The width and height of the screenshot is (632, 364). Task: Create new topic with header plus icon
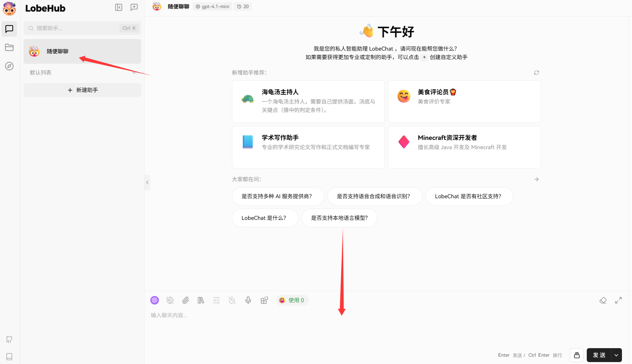coord(134,7)
